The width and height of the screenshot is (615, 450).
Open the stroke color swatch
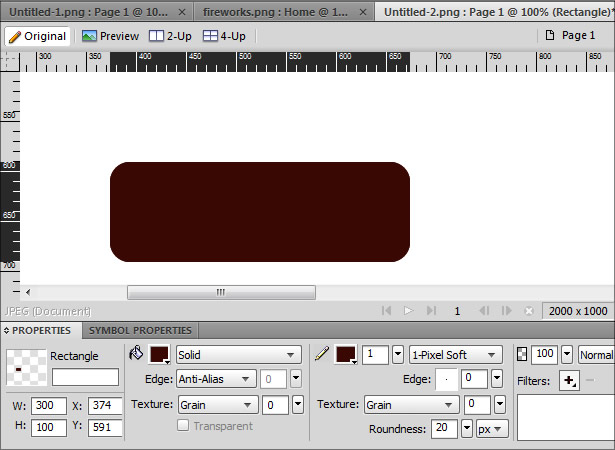(x=346, y=355)
